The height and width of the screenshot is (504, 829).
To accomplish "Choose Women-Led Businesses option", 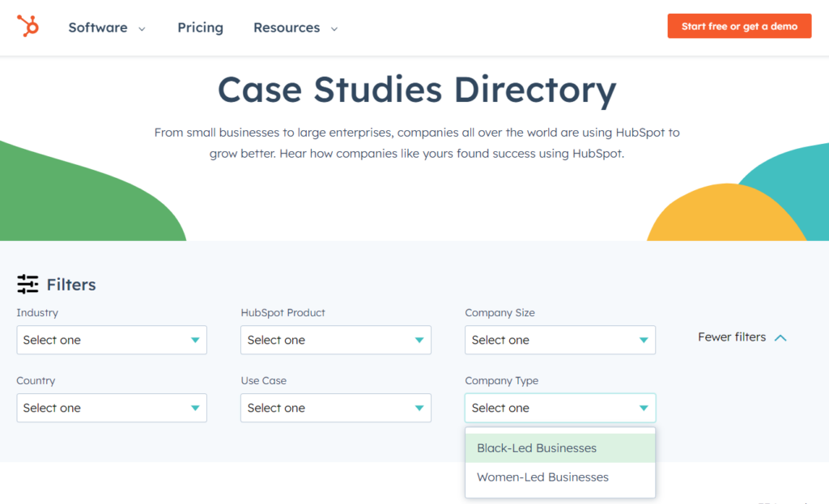I will tap(542, 477).
